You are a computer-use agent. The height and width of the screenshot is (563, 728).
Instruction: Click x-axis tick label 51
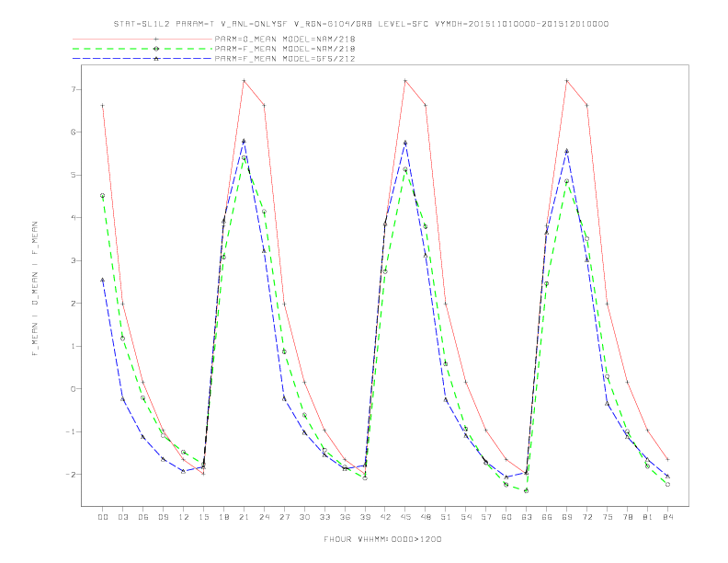click(446, 517)
